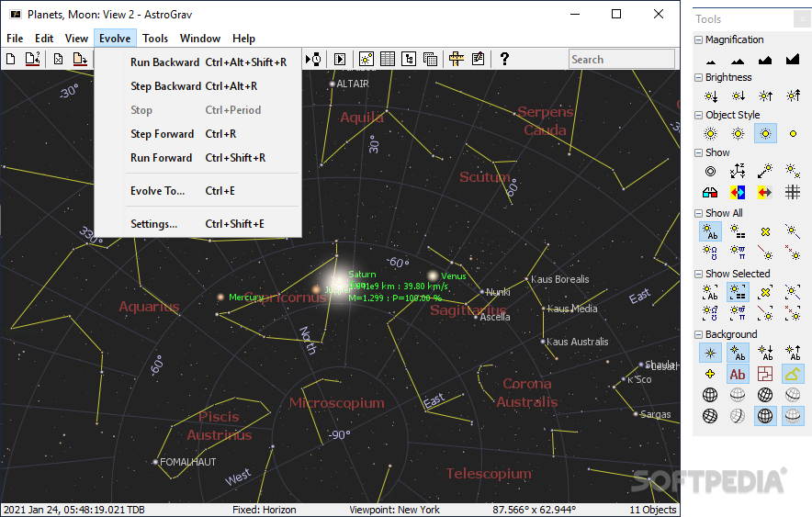Click the red-blue arrow Show icon
The width and height of the screenshot is (812, 517).
738,193
